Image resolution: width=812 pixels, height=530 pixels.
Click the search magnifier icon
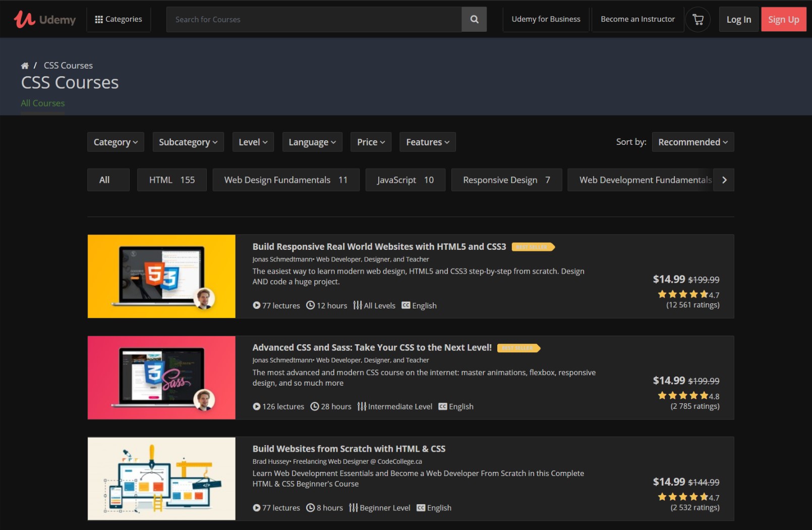(474, 19)
